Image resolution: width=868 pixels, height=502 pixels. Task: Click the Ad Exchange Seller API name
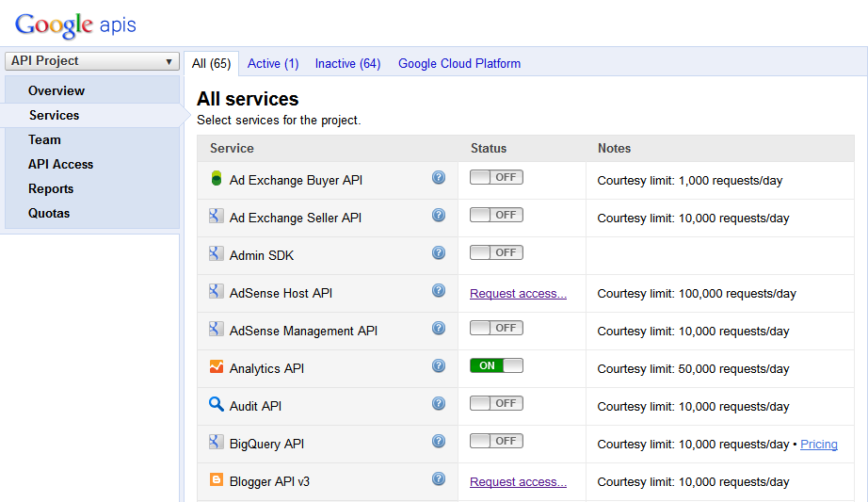295,219
